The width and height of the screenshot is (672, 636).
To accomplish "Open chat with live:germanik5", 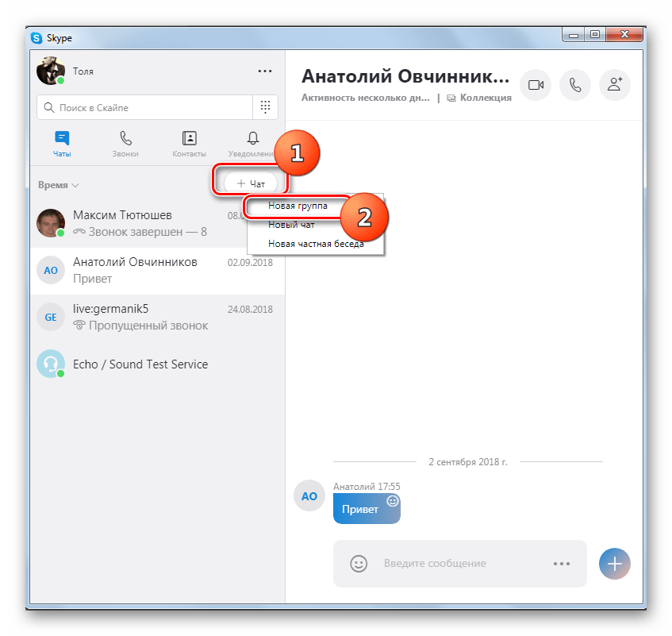I will pos(157,318).
